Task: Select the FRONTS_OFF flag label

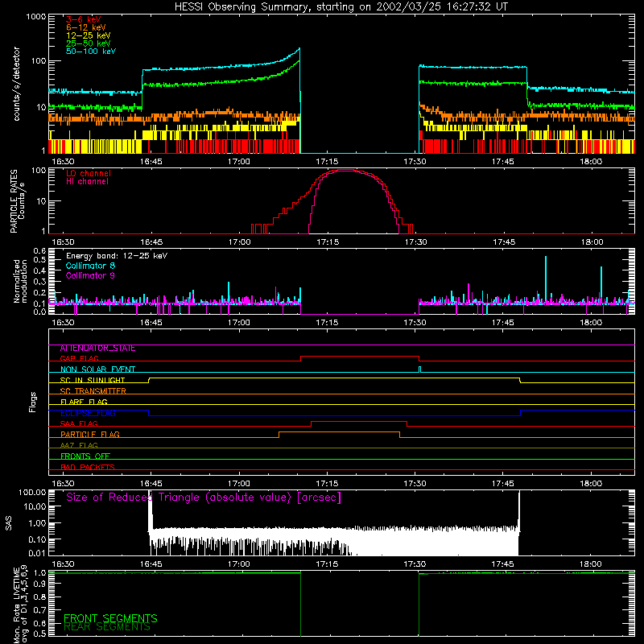Action: point(85,456)
